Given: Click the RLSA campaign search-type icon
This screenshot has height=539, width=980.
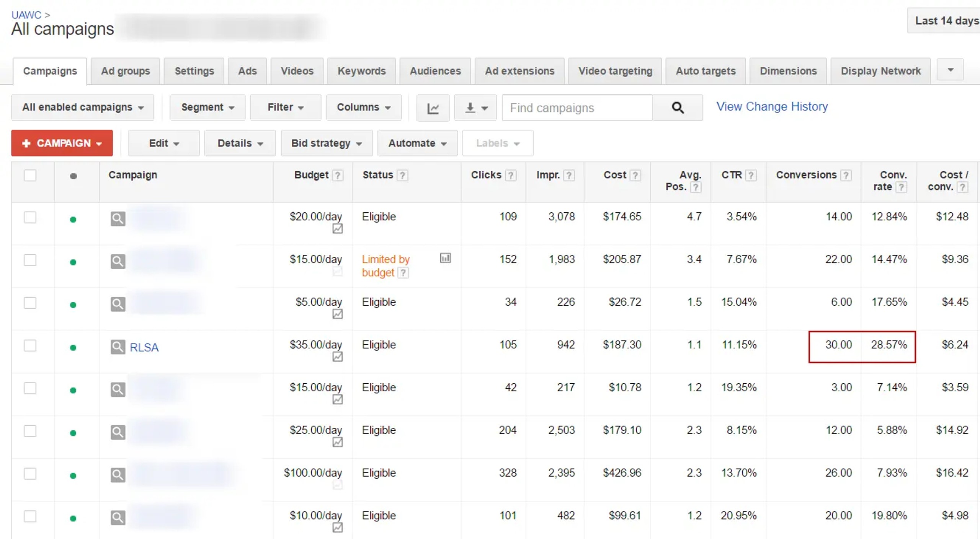Looking at the screenshot, I should click(x=118, y=347).
